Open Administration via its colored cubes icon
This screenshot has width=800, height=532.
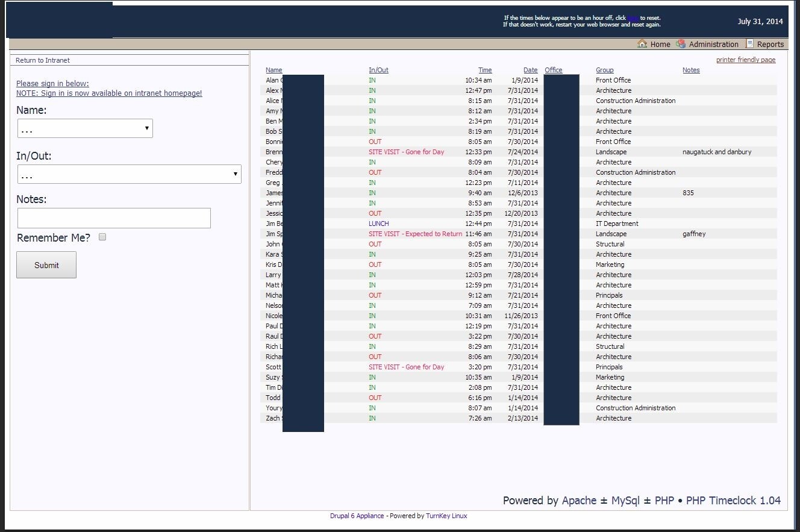click(x=681, y=44)
